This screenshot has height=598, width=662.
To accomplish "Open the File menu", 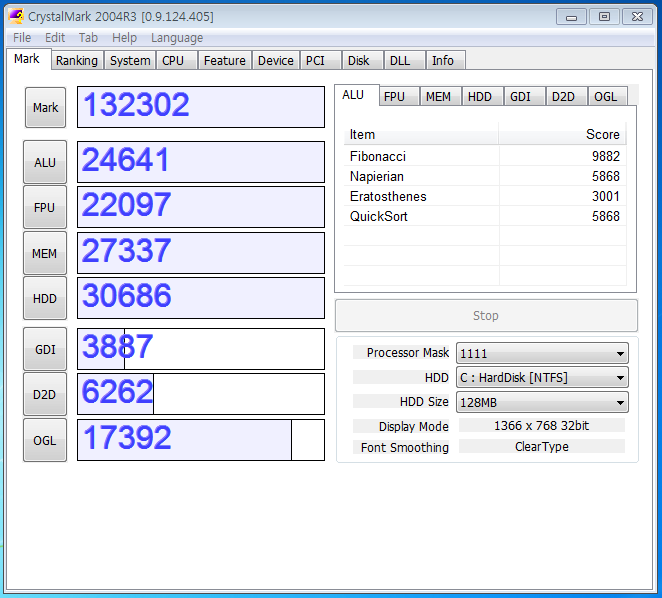I will click(22, 38).
